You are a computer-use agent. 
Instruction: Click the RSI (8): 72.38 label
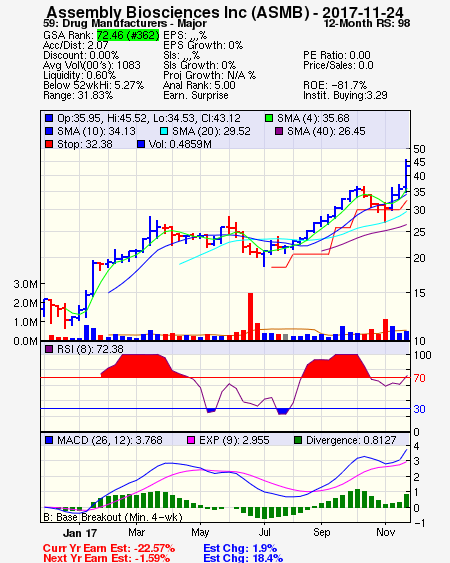click(x=90, y=349)
